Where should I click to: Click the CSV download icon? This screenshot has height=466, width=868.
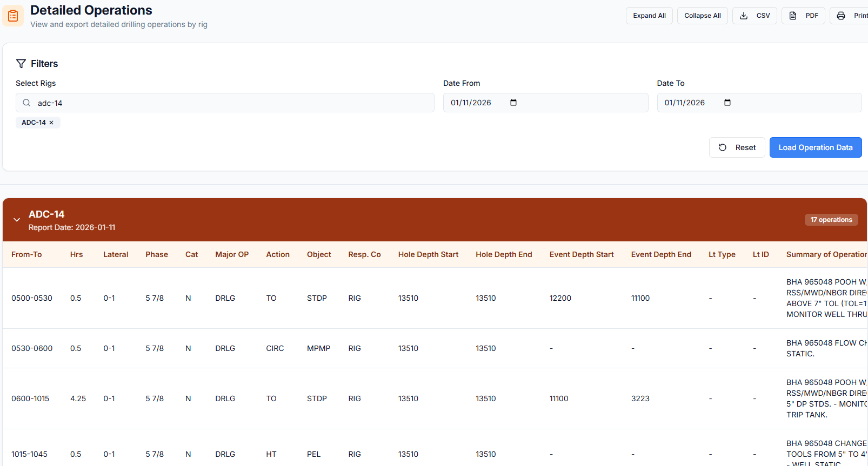(x=744, y=16)
